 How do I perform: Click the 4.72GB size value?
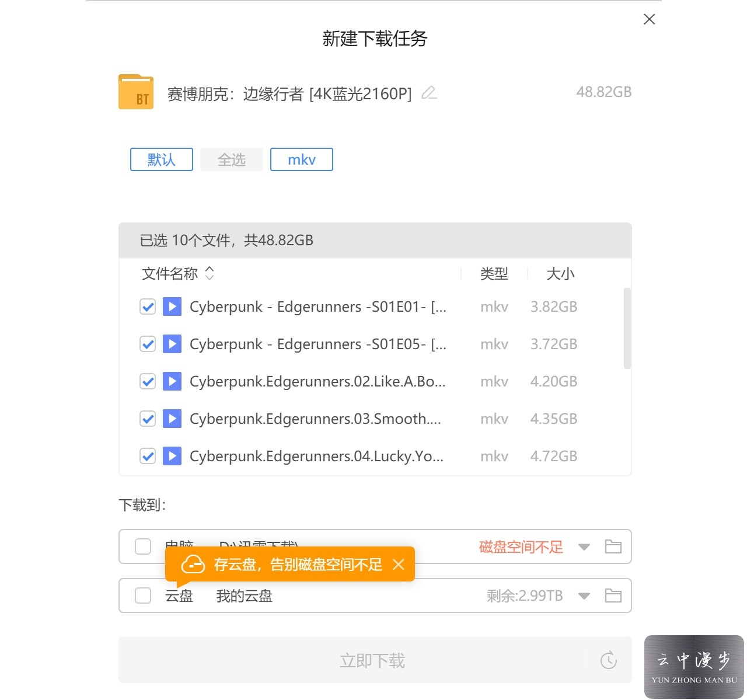click(x=554, y=457)
